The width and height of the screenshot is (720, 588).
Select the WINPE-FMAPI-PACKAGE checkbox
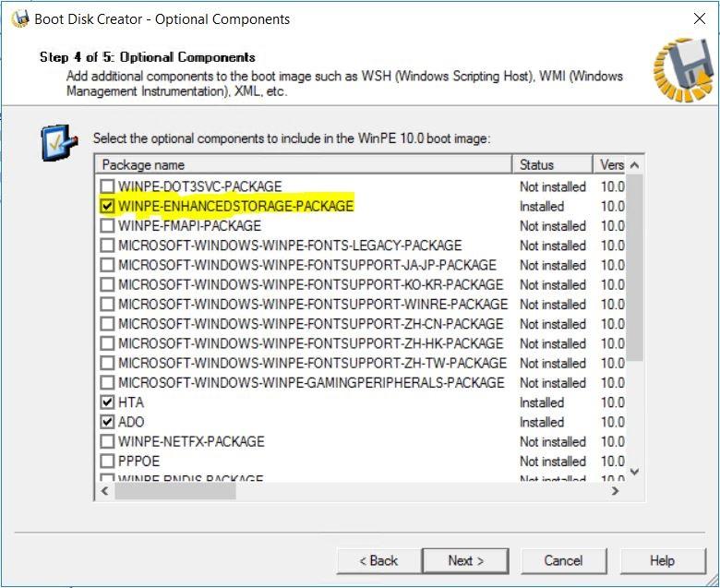coord(108,225)
